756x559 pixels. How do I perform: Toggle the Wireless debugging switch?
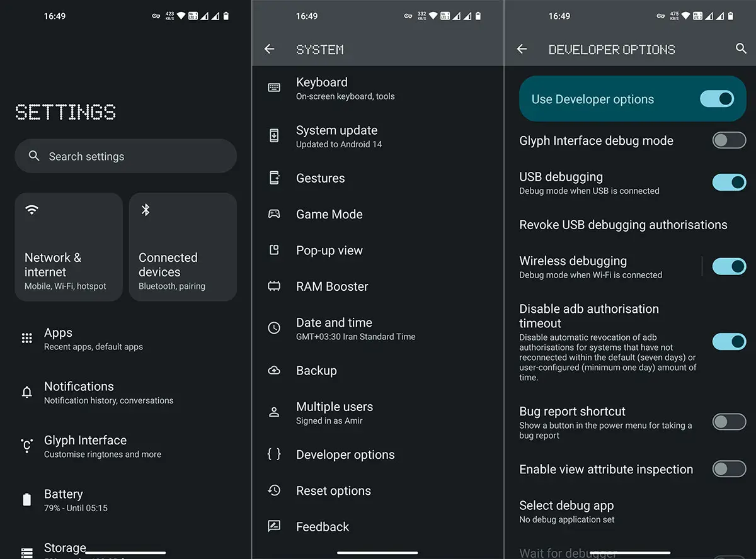click(x=729, y=266)
